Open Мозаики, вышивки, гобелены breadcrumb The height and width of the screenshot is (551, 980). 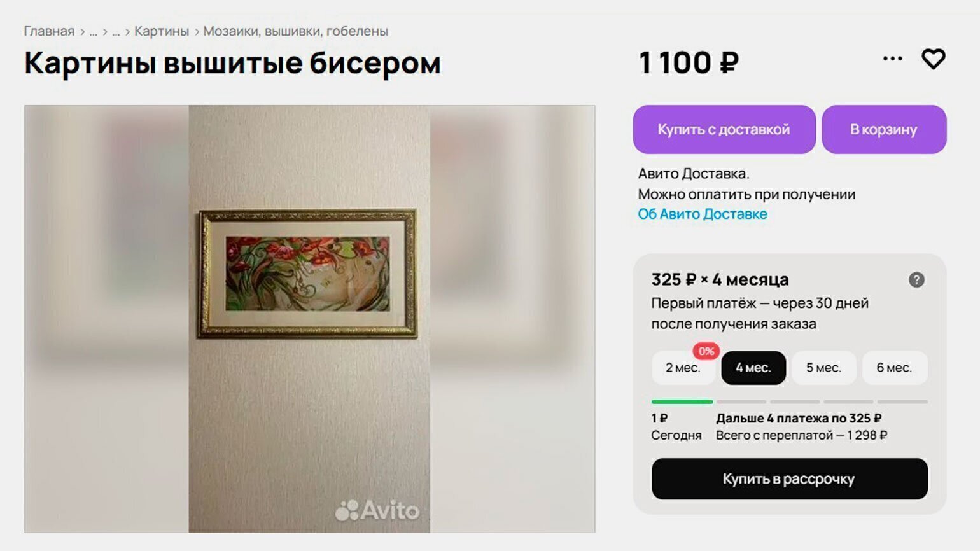295,31
